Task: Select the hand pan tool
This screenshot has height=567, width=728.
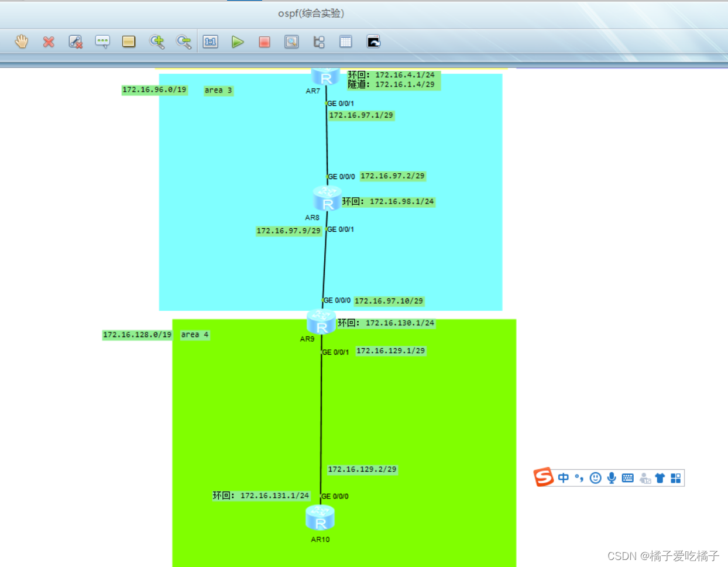Action: (x=22, y=42)
